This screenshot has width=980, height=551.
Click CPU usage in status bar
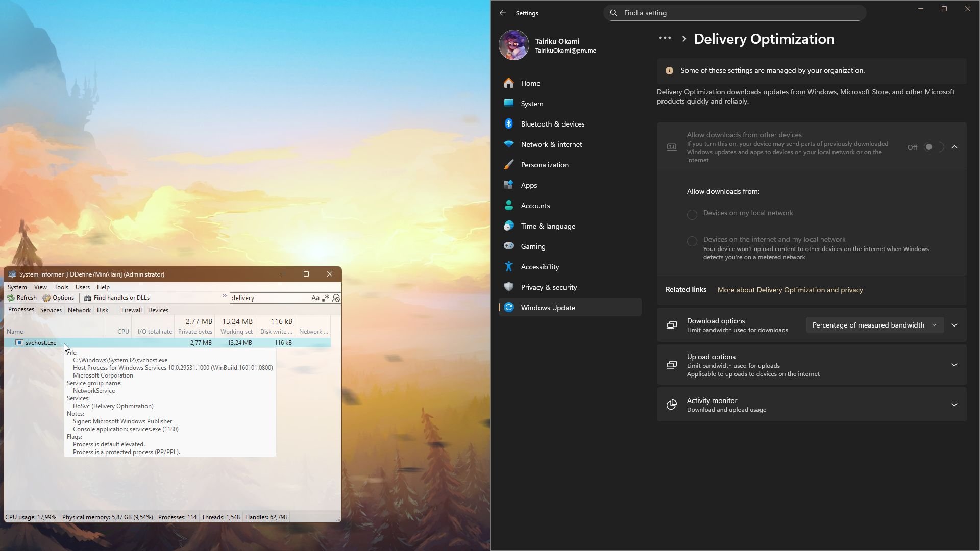(31, 517)
